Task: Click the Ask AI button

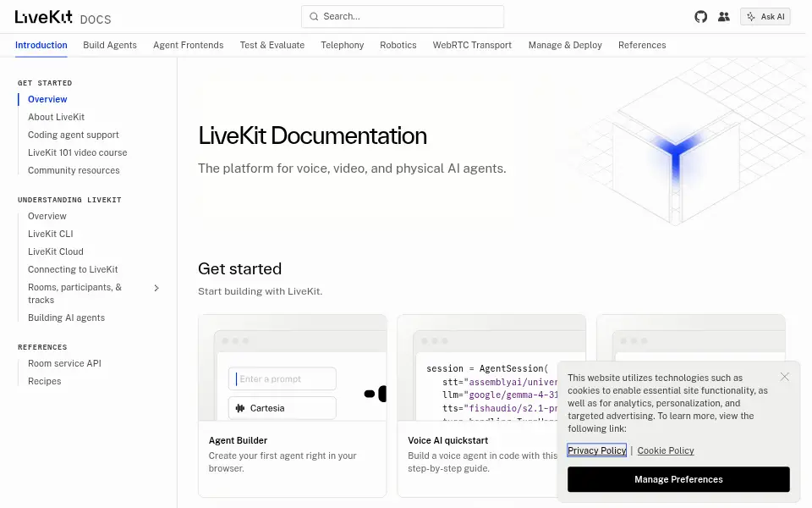Action: point(765,17)
